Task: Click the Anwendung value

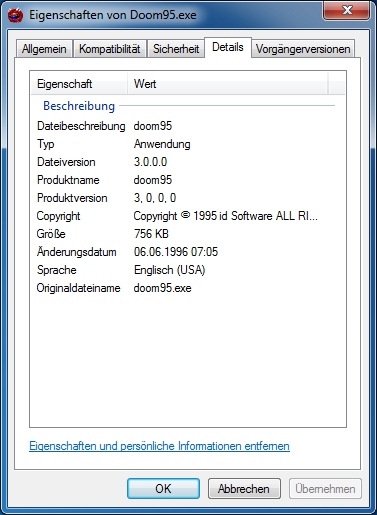Action: (x=162, y=144)
